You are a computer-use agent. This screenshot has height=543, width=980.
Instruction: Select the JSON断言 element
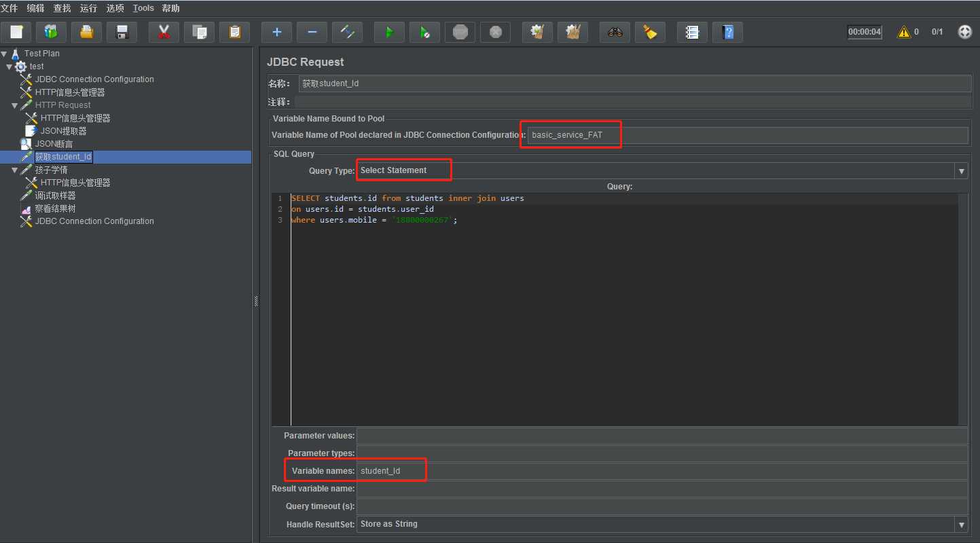click(x=54, y=144)
